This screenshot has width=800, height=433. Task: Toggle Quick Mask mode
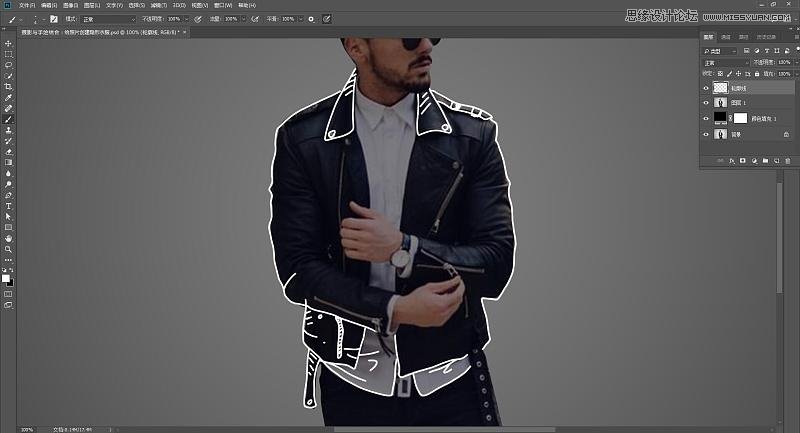coord(8,294)
